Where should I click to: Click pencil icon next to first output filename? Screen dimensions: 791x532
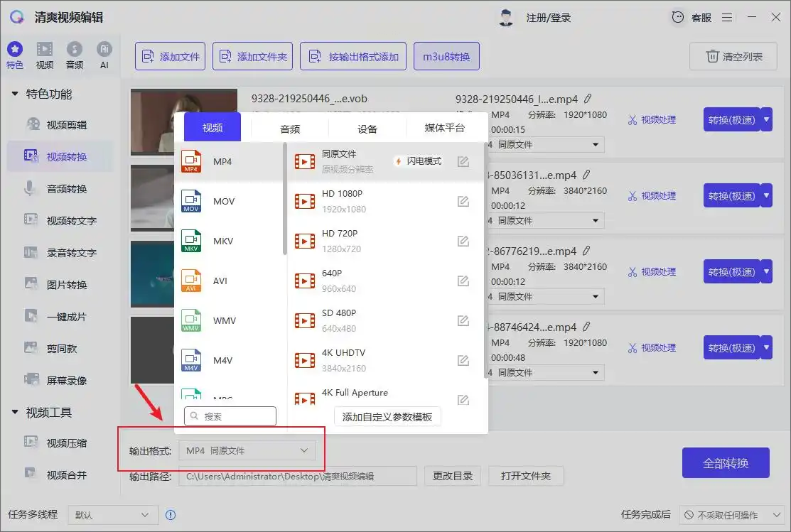click(588, 99)
